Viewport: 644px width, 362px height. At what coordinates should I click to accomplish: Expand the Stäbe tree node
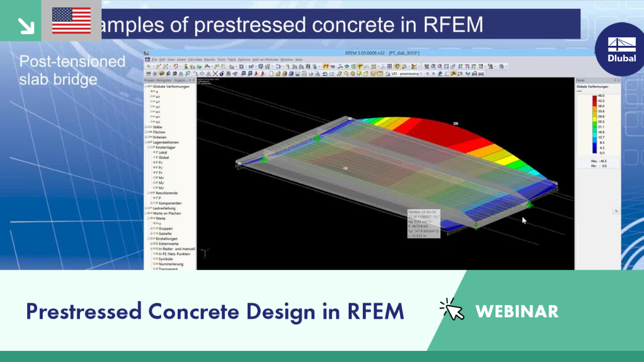146,127
